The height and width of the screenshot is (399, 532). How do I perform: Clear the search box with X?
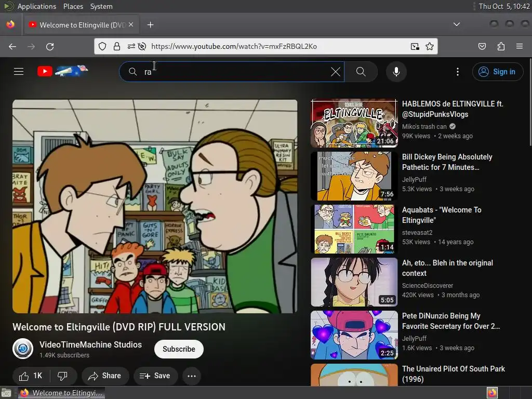point(335,72)
